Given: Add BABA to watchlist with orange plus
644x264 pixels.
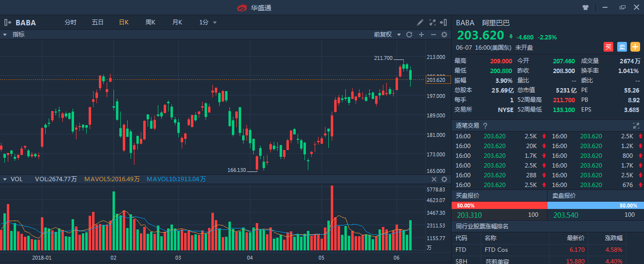Looking at the screenshot, I should [x=635, y=47].
